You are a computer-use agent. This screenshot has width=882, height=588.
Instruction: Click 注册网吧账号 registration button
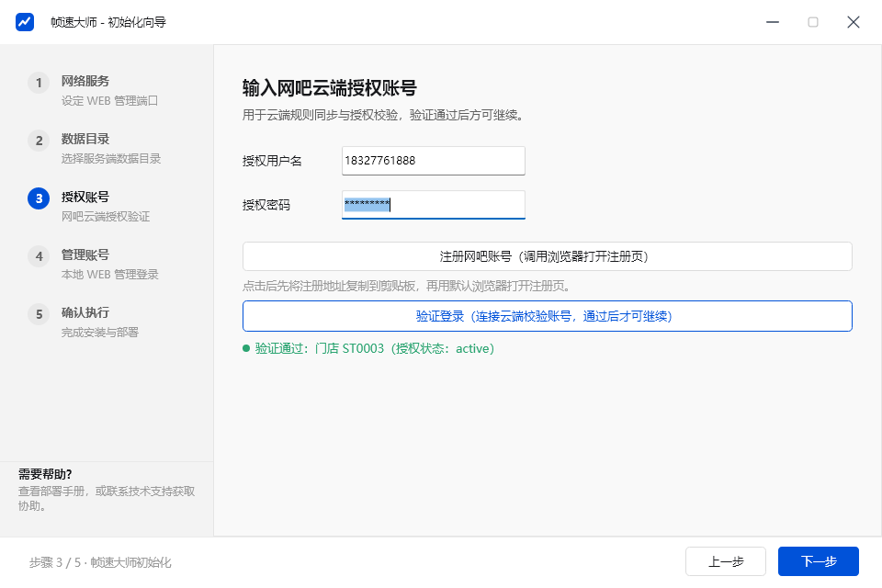[x=547, y=256]
